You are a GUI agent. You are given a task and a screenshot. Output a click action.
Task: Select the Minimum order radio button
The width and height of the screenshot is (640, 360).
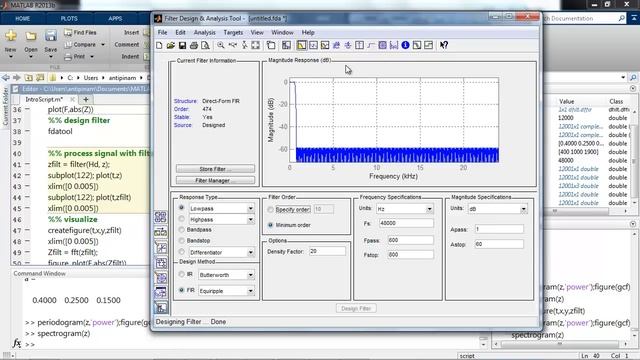[270, 225]
